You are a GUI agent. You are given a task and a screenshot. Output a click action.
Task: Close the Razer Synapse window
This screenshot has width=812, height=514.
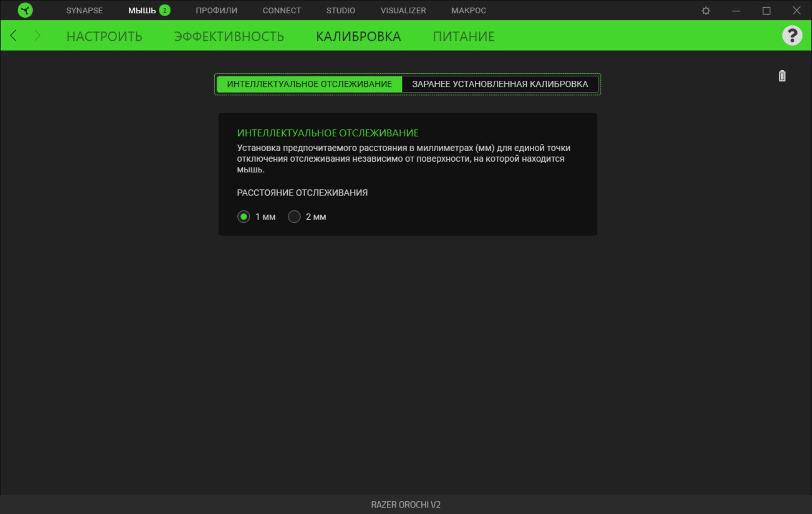[797, 11]
